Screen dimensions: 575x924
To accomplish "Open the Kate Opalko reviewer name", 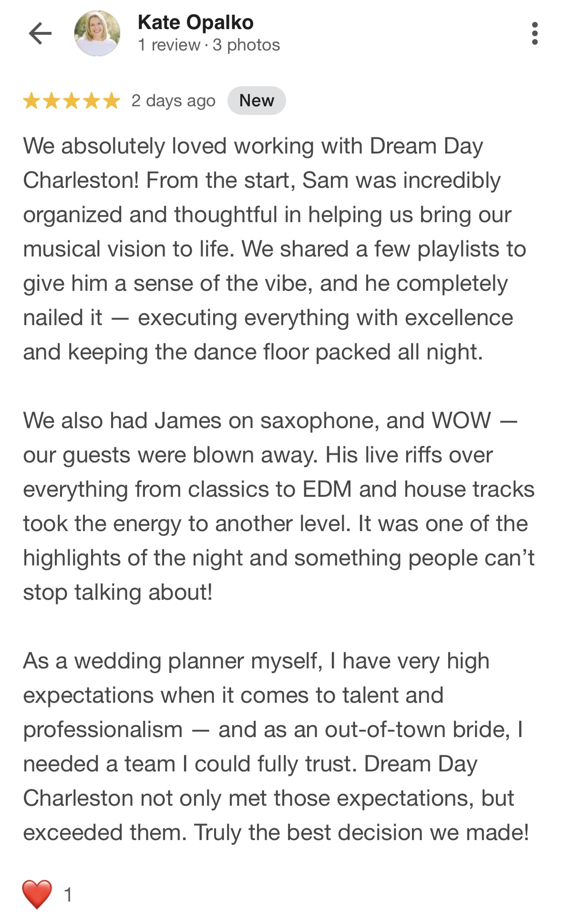I will 195,22.
